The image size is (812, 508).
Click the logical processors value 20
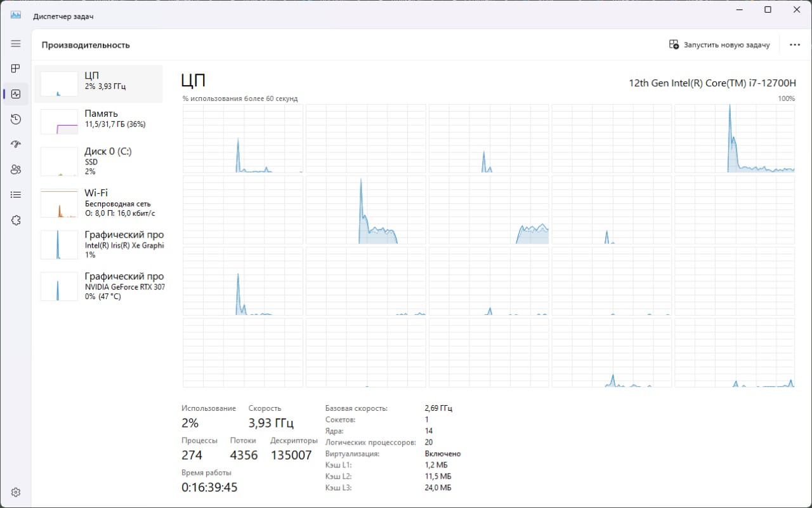click(x=429, y=442)
